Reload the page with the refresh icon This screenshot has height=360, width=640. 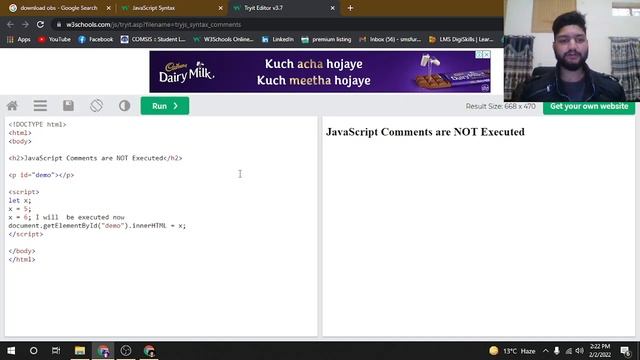tap(40, 24)
